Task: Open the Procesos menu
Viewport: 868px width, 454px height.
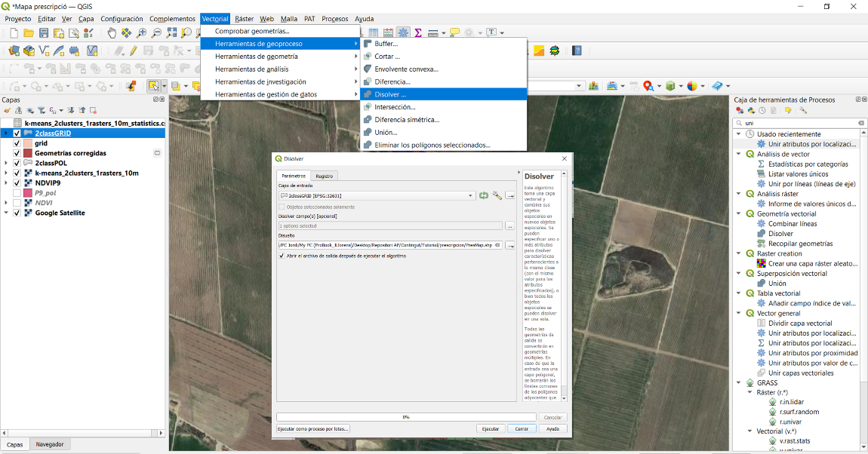Action: [335, 19]
